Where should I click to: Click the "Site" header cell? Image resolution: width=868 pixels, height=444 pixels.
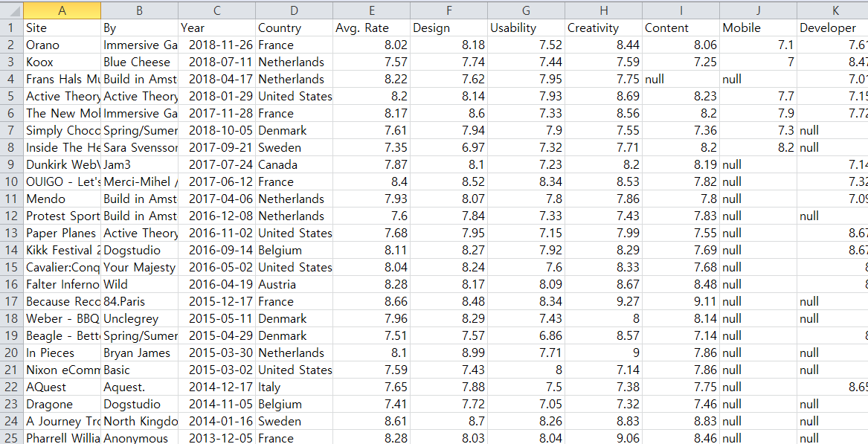coord(62,28)
